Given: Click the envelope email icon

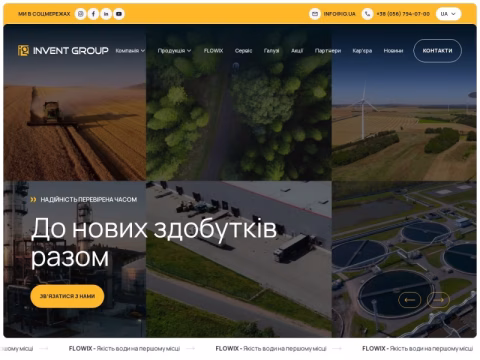Looking at the screenshot, I should [315, 14].
